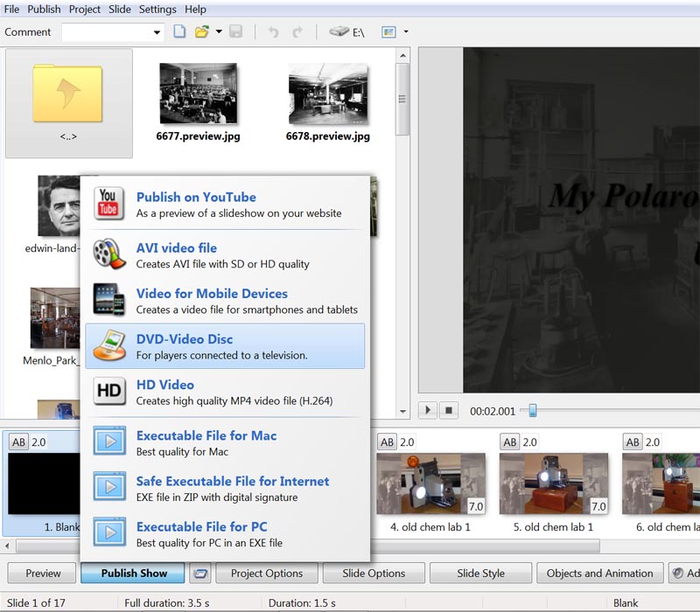Click the undo arrow icon

(x=273, y=32)
